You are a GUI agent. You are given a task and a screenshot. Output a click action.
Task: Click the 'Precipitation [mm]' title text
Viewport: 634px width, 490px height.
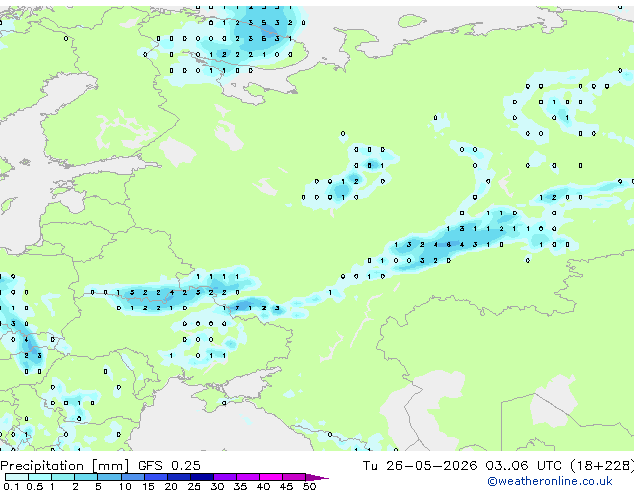pos(65,466)
